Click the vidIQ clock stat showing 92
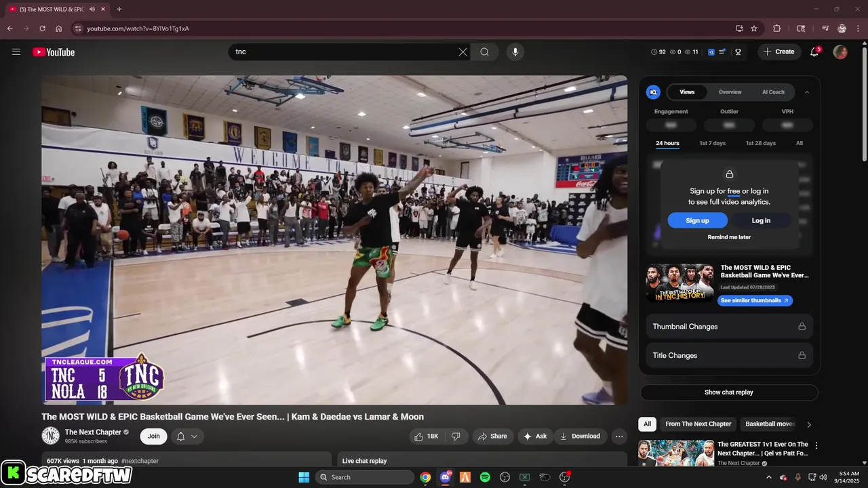The width and height of the screenshot is (868, 488). click(658, 52)
